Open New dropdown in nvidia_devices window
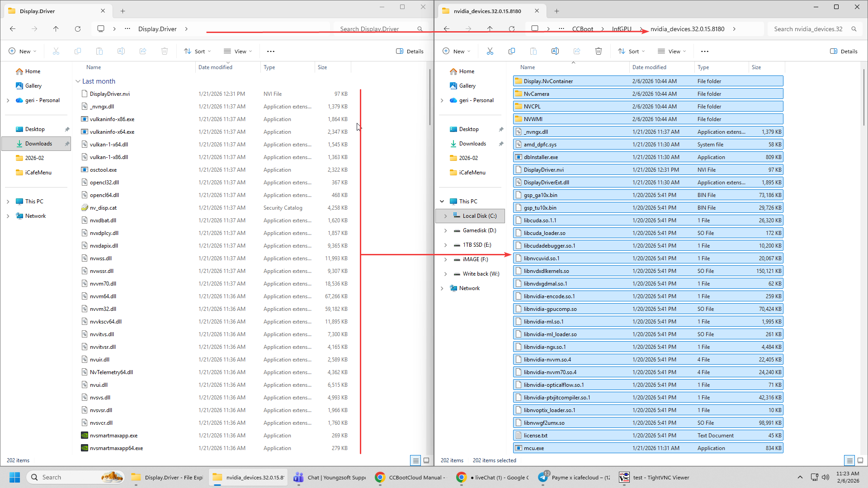868x488 pixels. [x=456, y=52]
